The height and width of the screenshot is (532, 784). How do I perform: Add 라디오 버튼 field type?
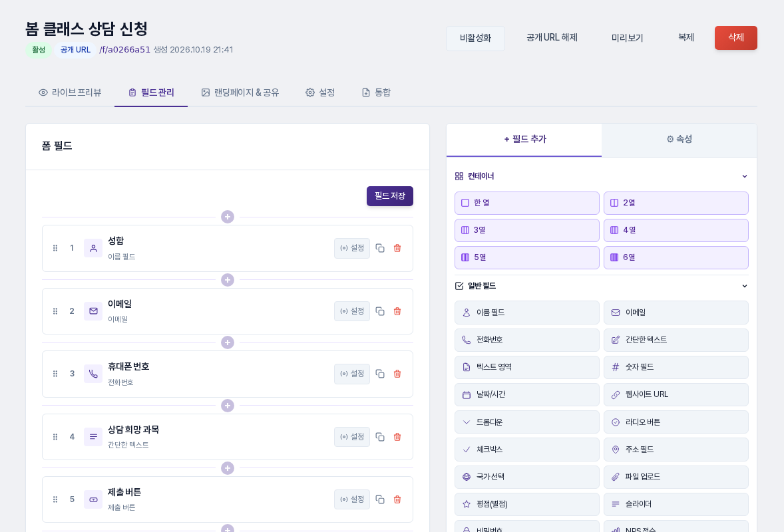point(676,422)
